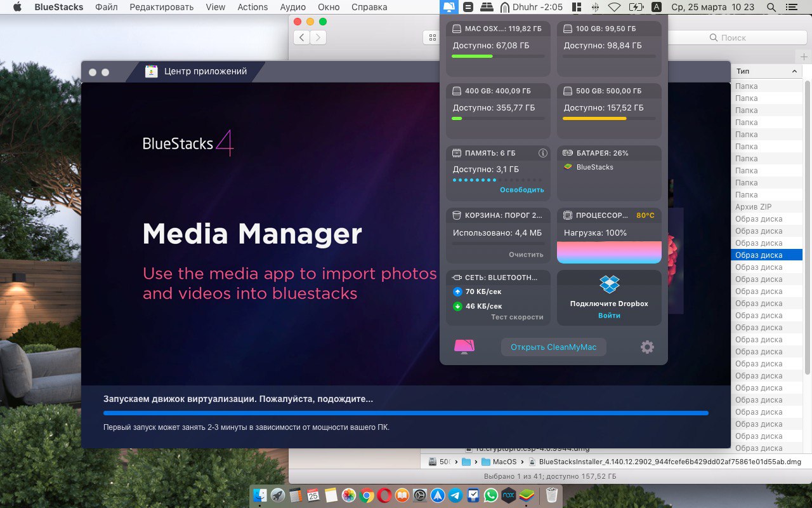Open Spotlight search in menu bar
812x508 pixels.
[x=771, y=7]
